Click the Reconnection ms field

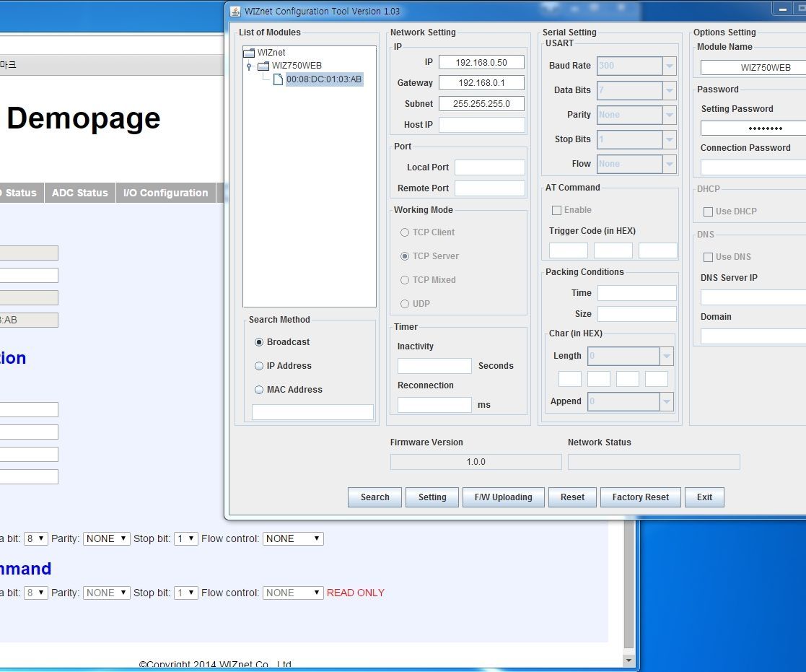(x=434, y=405)
